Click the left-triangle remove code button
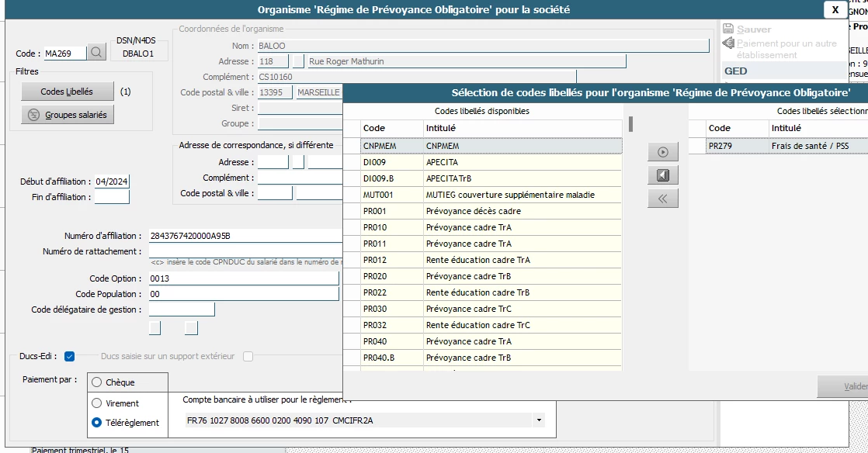This screenshot has width=868, height=453. tap(662, 175)
